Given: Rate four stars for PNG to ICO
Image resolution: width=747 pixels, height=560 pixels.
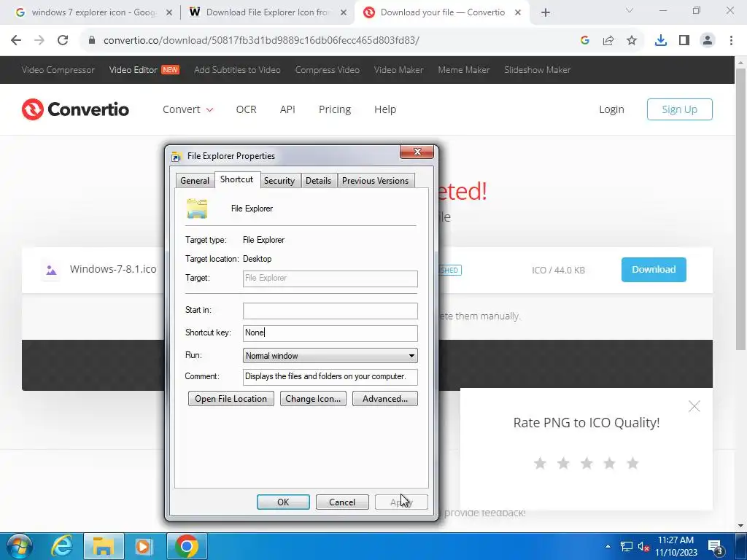Looking at the screenshot, I should 609,463.
